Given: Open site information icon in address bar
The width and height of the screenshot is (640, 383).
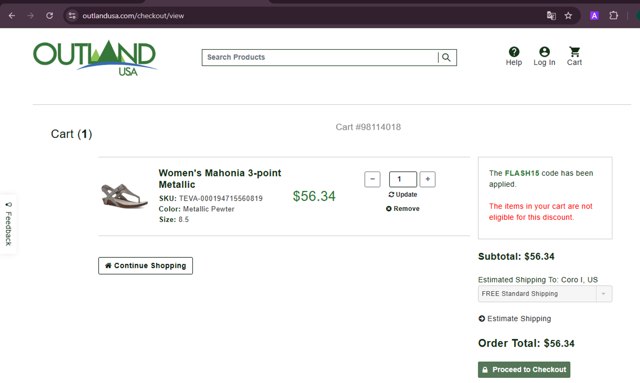Looking at the screenshot, I should (x=72, y=16).
